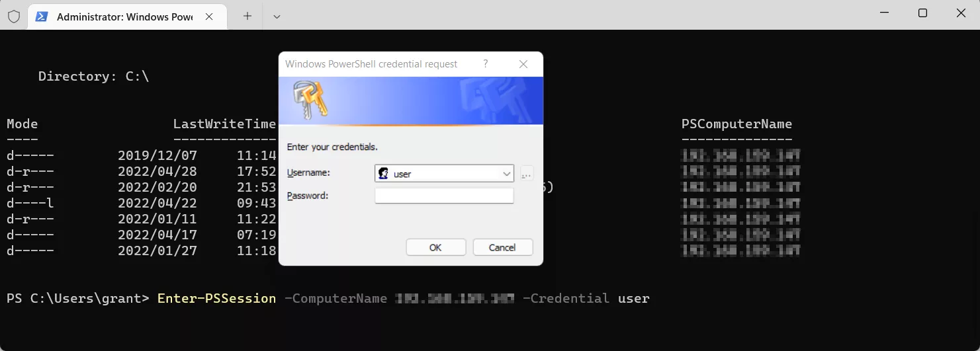Image resolution: width=980 pixels, height=351 pixels.
Task: Dismiss the dialog with Cancel button
Action: click(x=502, y=247)
